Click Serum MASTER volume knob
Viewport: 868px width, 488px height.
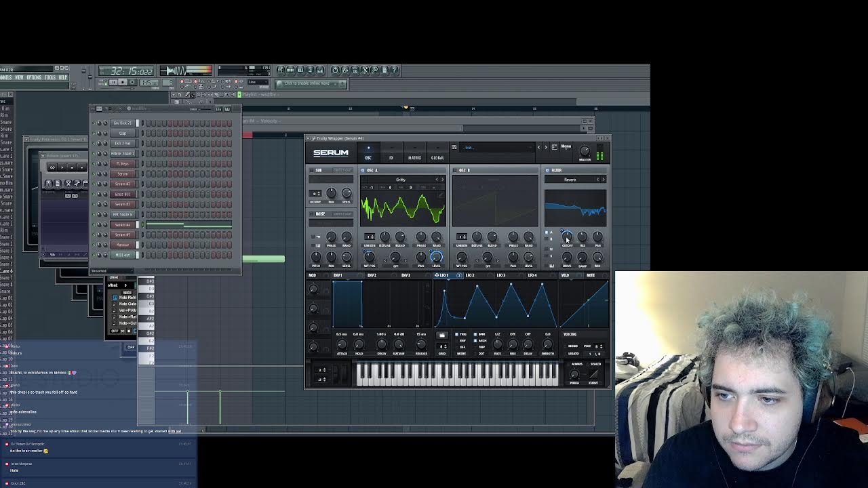(585, 150)
